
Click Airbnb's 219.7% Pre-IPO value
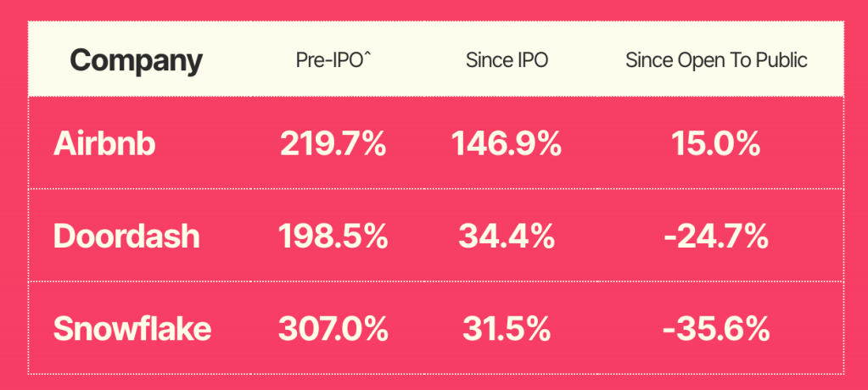tap(333, 144)
